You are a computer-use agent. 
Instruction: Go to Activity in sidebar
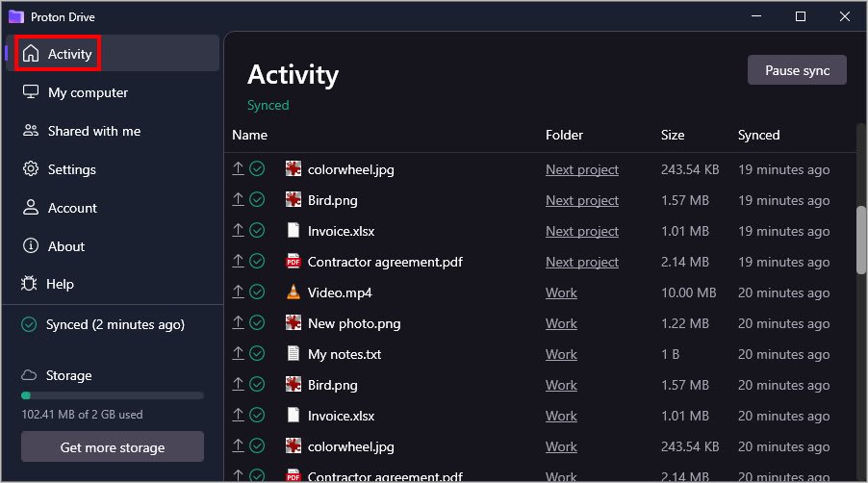pyautogui.click(x=113, y=53)
